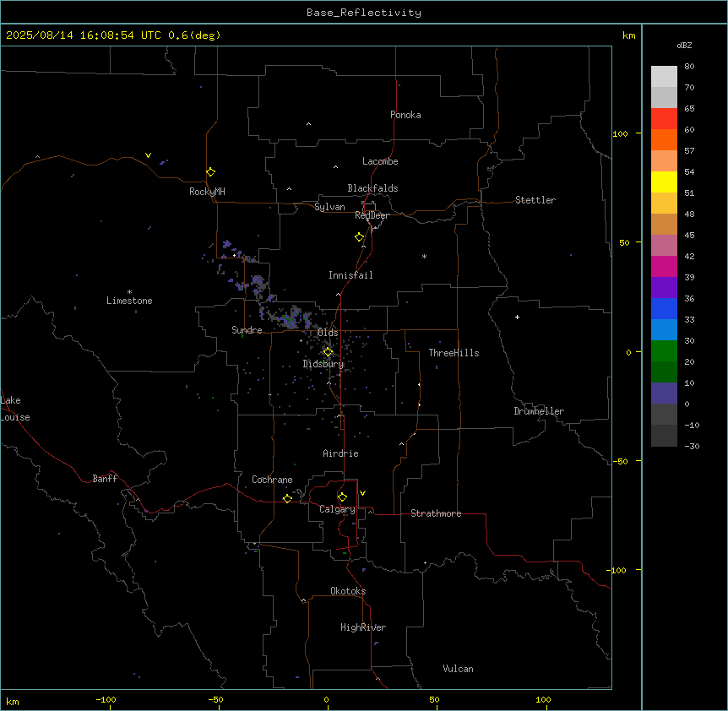Image resolution: width=728 pixels, height=711 pixels.
Task: Click the Sylvan label
Action: (x=329, y=207)
